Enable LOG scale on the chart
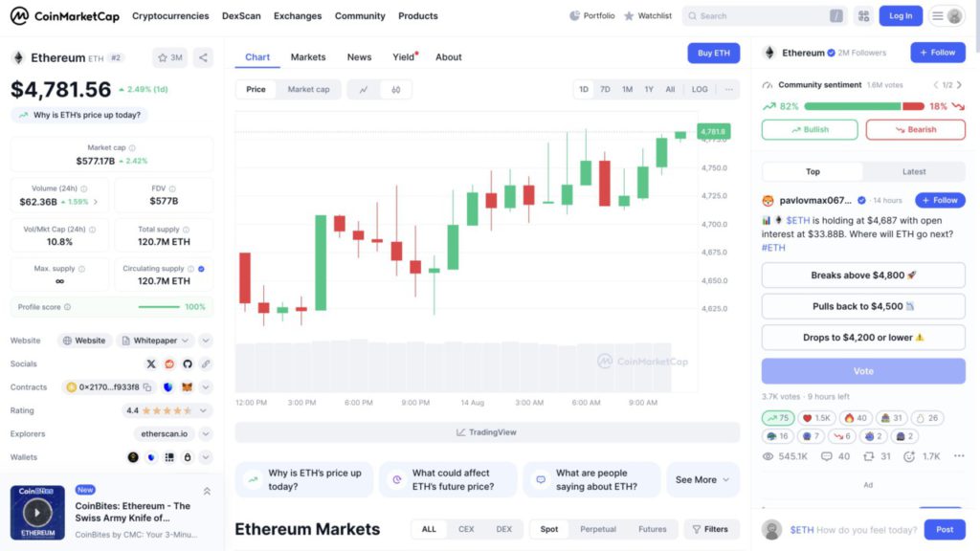This screenshot has width=980, height=551. point(700,89)
